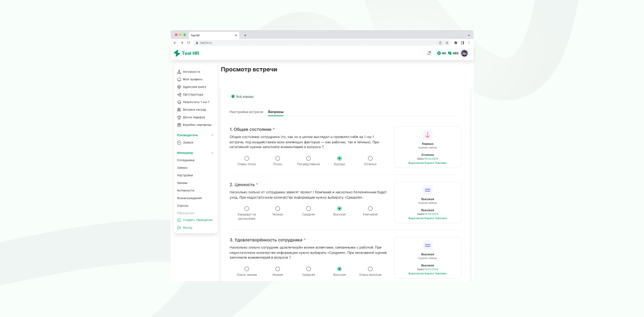Open a new browser tab

245,35
